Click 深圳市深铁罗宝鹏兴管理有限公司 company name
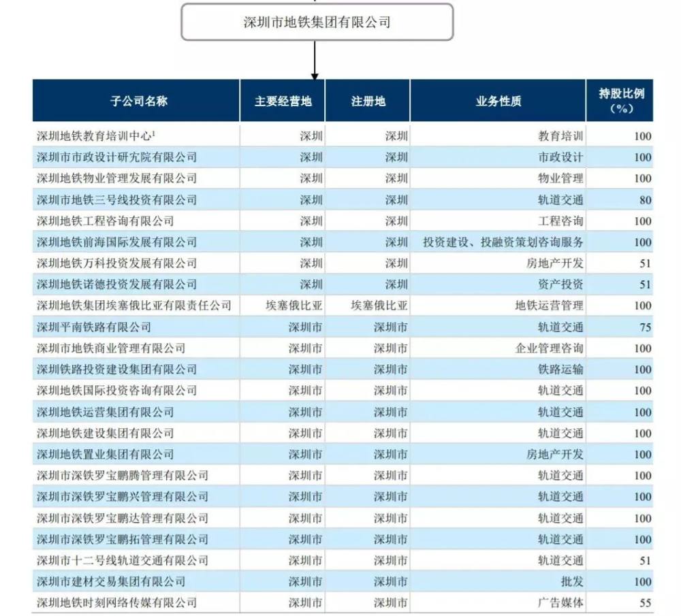Screen dimensions: 681x616 123,497
